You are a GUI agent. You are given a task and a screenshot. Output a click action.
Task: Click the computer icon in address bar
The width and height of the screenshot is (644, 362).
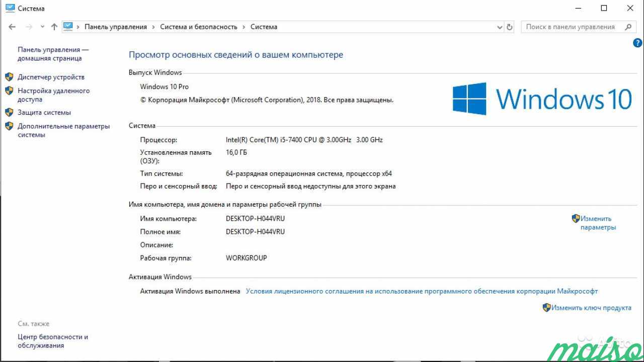pos(68,27)
